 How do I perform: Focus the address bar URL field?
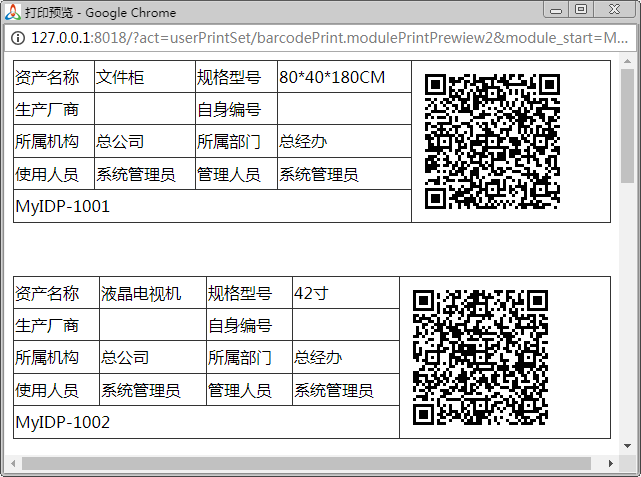click(330, 38)
